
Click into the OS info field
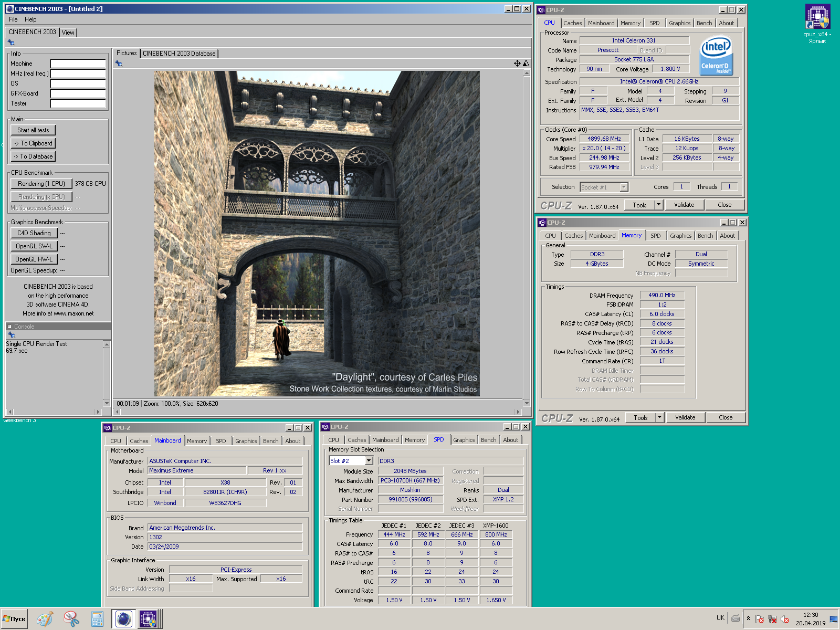[78, 83]
